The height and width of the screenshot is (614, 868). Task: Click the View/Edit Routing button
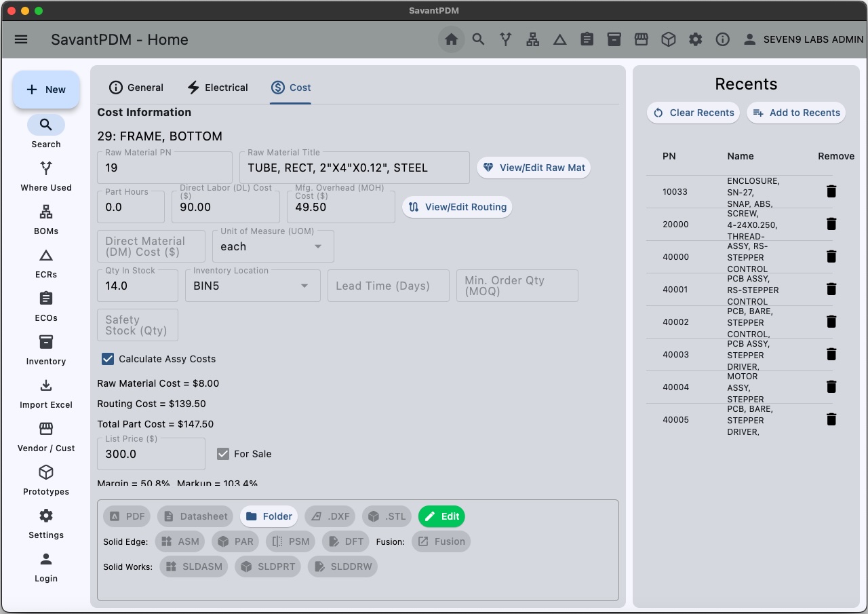click(x=457, y=207)
